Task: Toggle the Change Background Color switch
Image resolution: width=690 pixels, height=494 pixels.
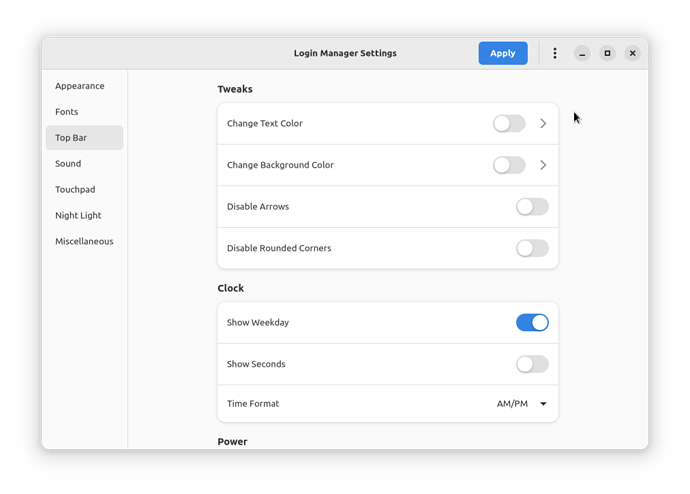Action: 509,165
